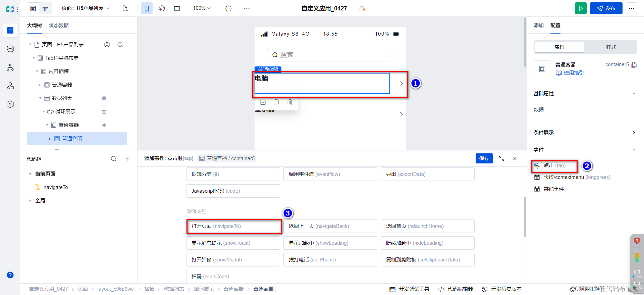Open the 页面: H5产品列表 page dropdown
The height and width of the screenshot is (295, 644).
(86, 8)
